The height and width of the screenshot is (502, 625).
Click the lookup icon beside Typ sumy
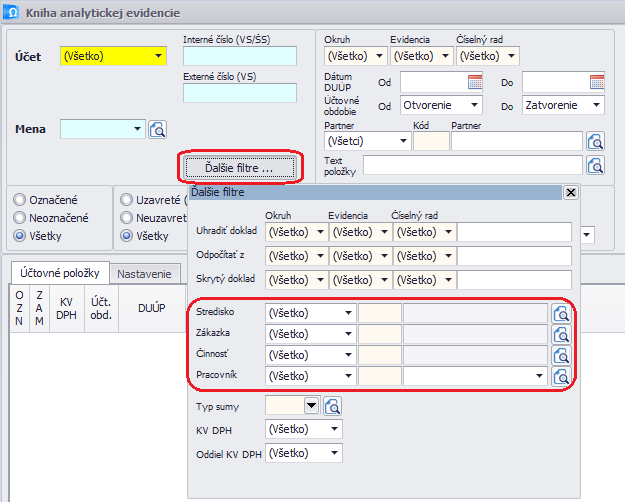pos(332,405)
